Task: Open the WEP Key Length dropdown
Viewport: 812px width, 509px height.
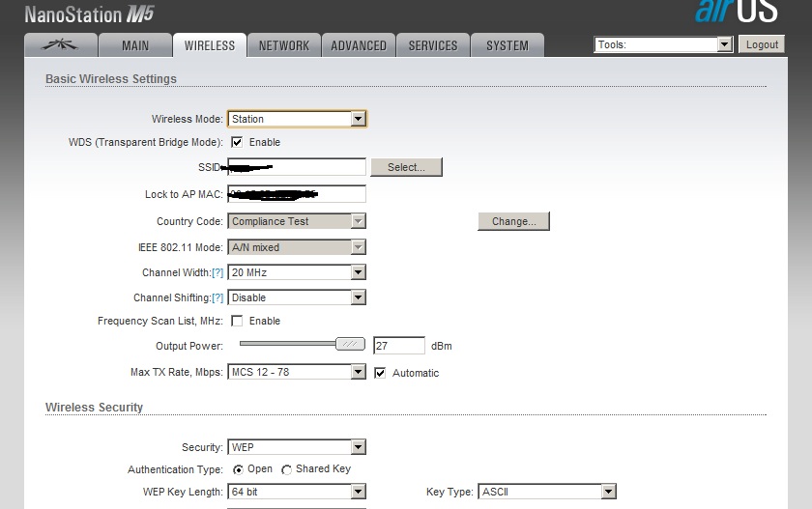Action: click(297, 492)
